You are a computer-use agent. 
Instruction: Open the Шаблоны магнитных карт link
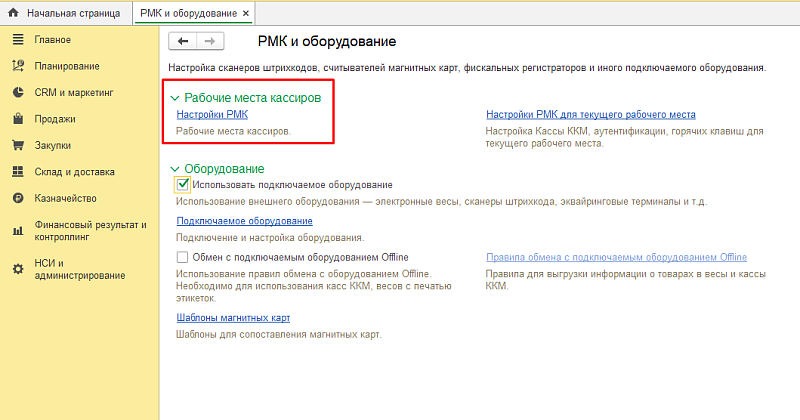pos(233,318)
